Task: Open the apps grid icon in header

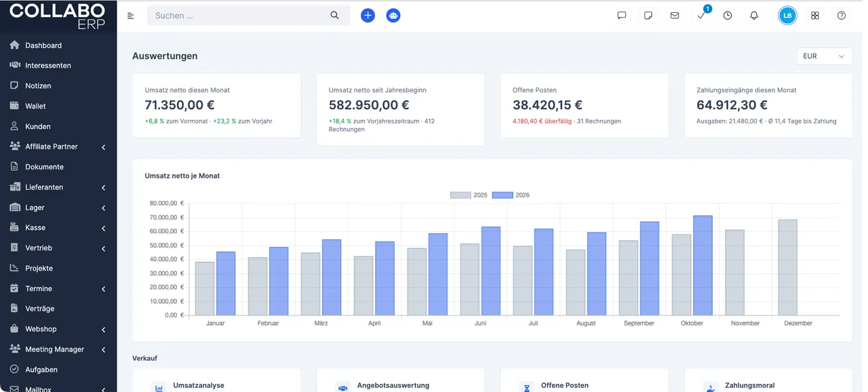Action: [815, 16]
